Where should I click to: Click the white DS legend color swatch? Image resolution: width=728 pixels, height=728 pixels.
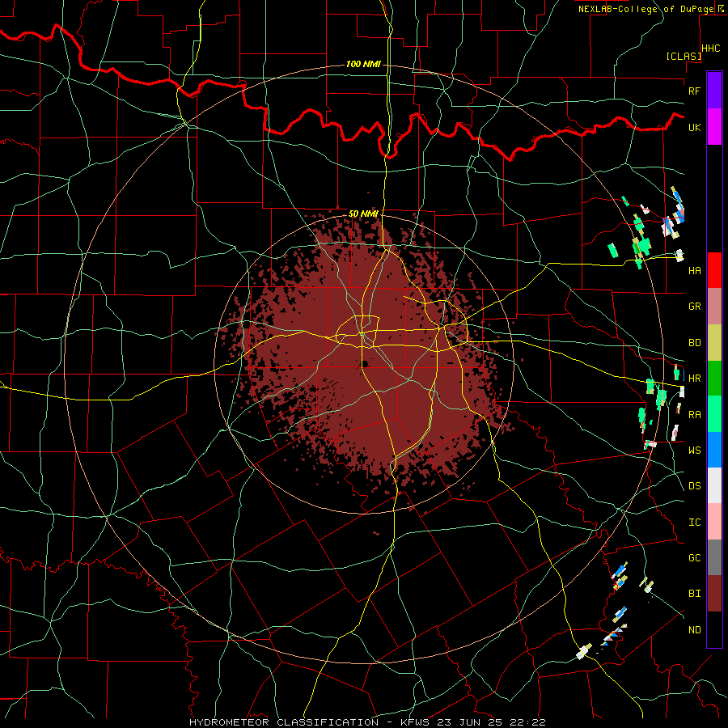714,485
